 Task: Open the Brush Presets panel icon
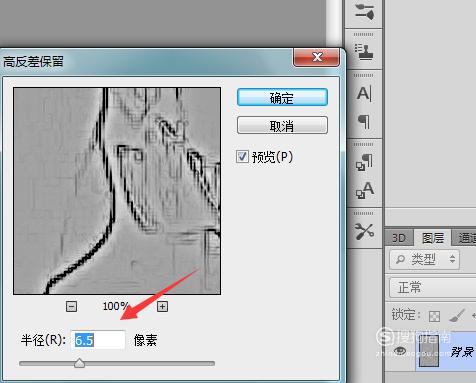point(364,11)
